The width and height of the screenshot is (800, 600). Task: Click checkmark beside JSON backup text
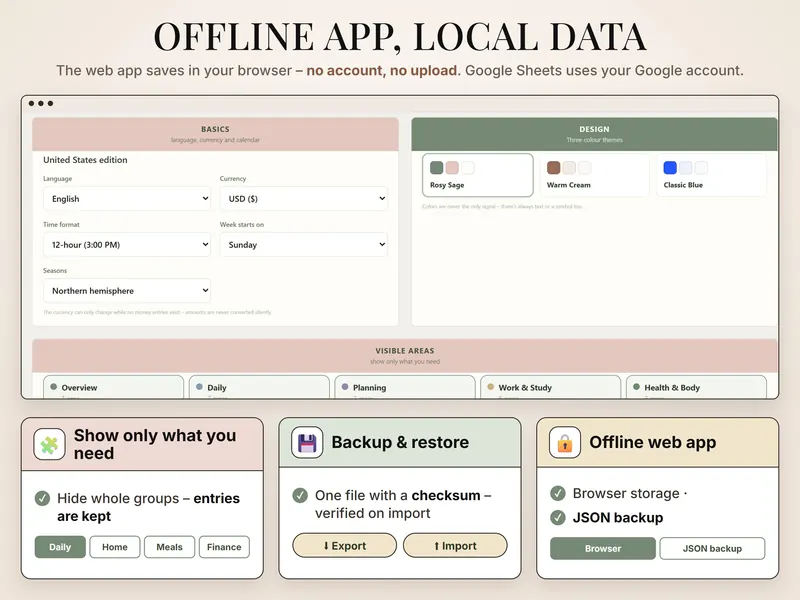(558, 517)
